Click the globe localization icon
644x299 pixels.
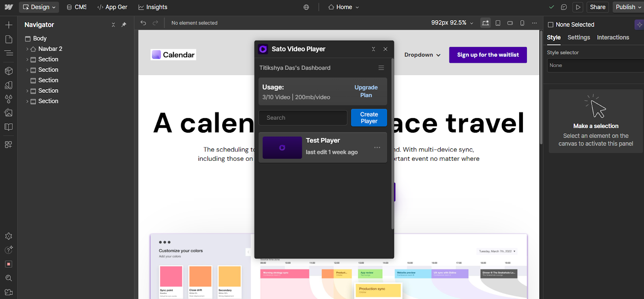[306, 7]
